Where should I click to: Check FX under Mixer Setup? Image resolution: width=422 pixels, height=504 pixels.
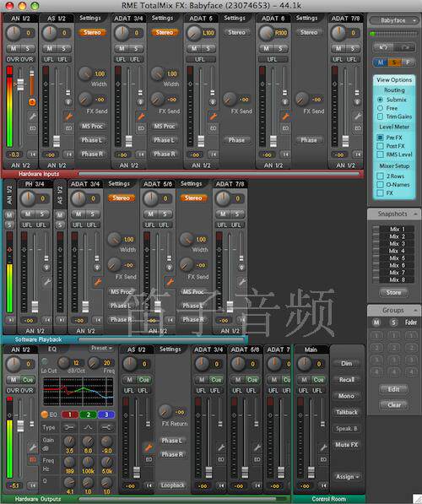[380, 192]
